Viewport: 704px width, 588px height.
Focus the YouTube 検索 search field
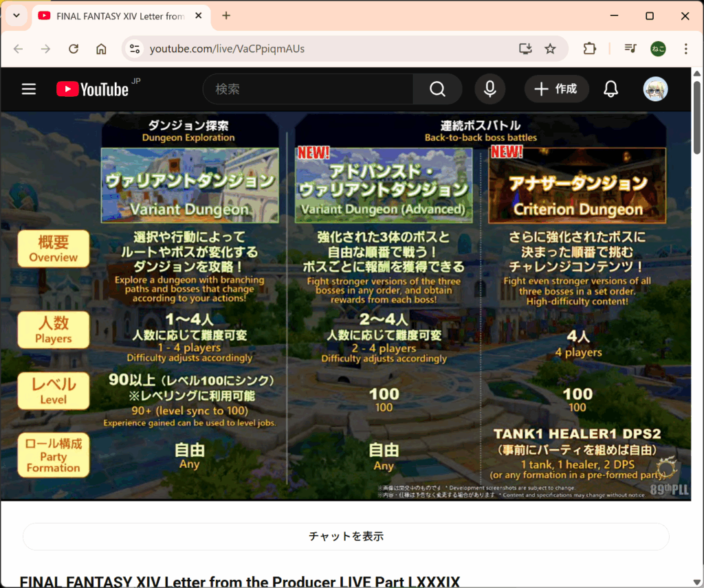click(x=309, y=89)
